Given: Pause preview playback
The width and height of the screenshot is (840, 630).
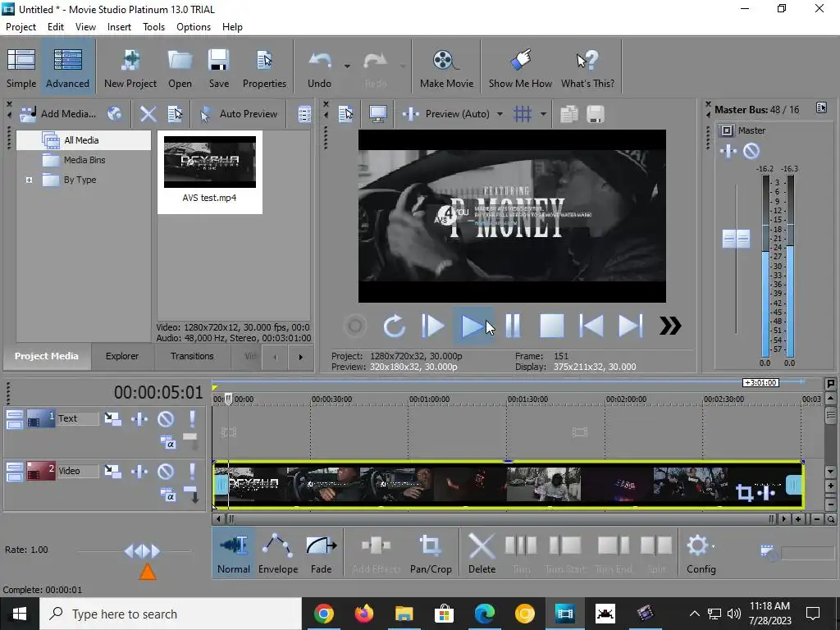Looking at the screenshot, I should [x=513, y=326].
